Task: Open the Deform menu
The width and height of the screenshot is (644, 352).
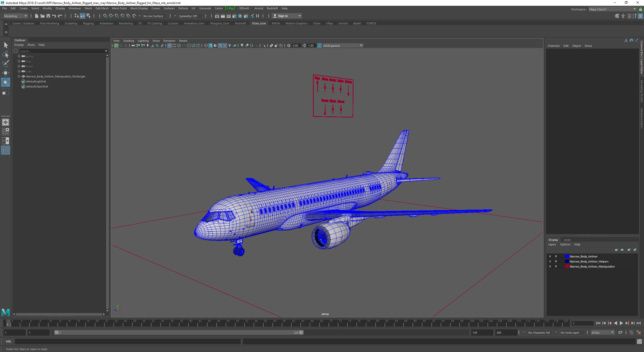Action: [183, 8]
